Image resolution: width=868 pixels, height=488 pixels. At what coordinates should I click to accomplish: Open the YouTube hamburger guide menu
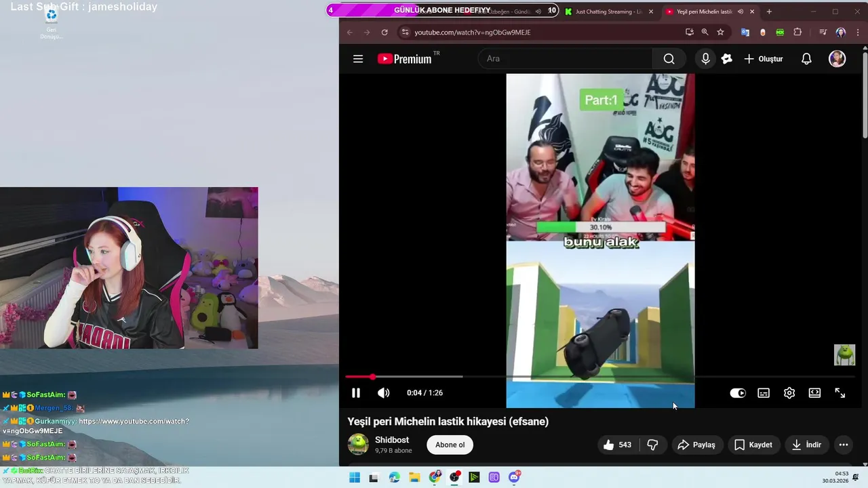[358, 59]
